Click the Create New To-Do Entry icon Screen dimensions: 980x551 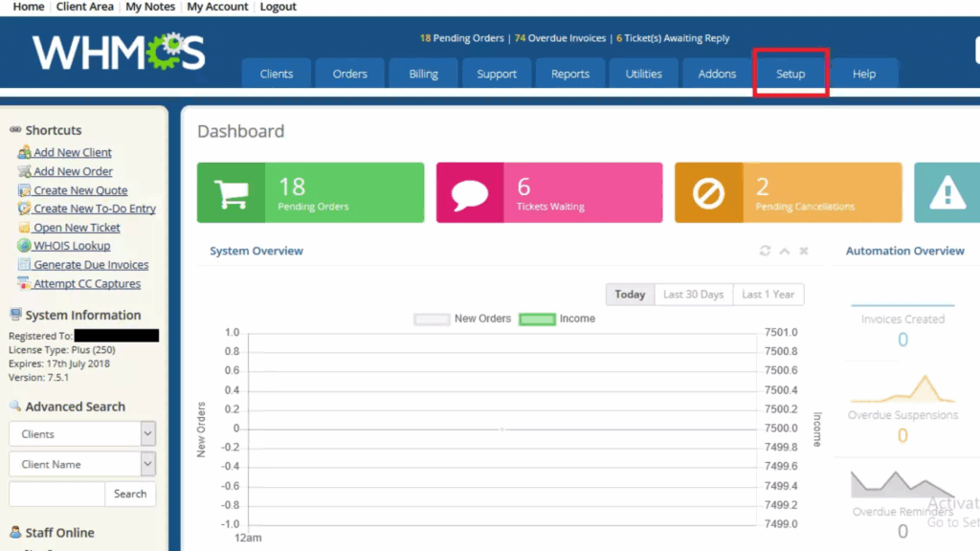tap(24, 208)
